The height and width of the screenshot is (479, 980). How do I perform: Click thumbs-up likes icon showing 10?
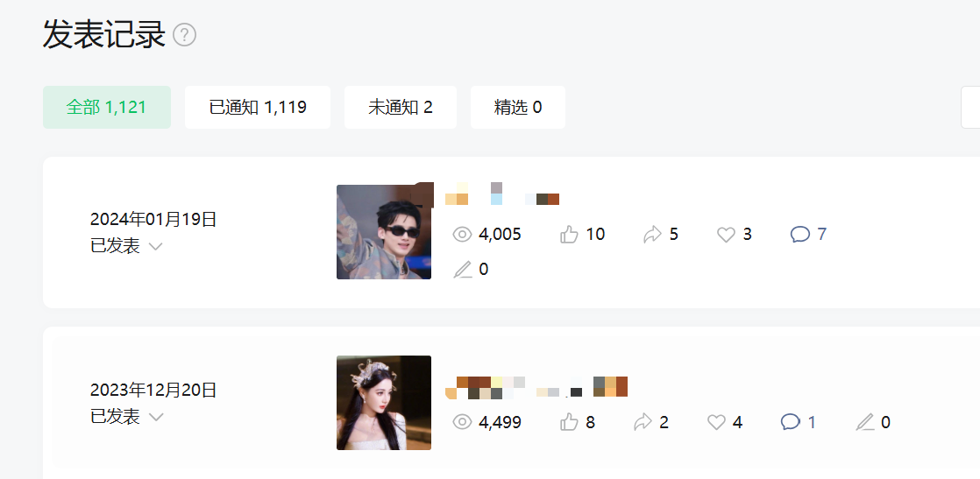570,235
